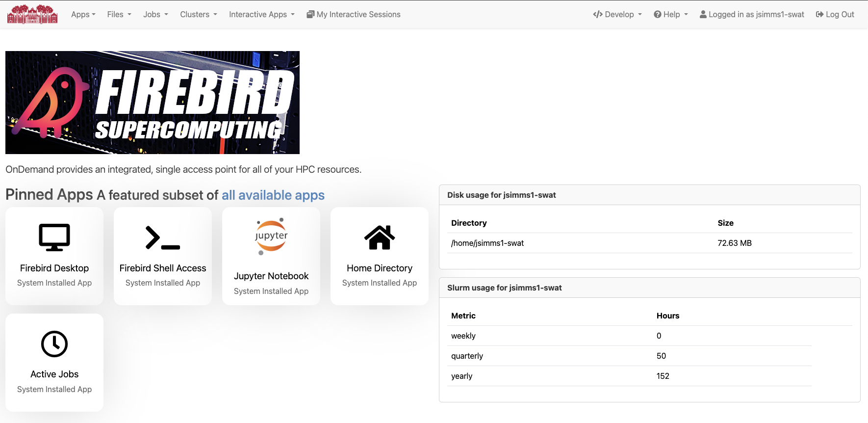Screen dimensions: 868x423
Task: Click the Firebird Supercomputing banner image
Action: pyautogui.click(x=153, y=103)
